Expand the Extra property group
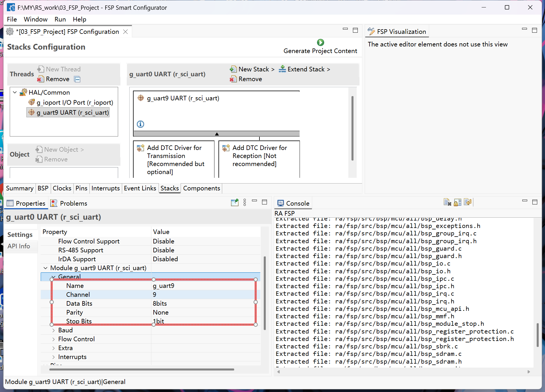545x392 pixels. 53,348
